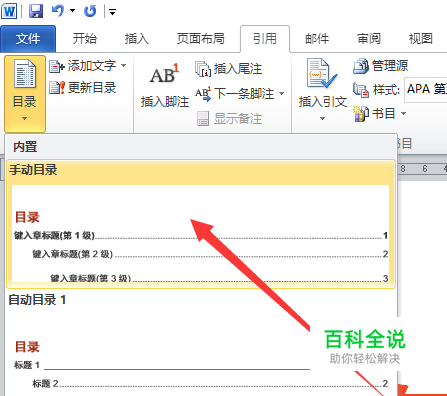This screenshot has width=447, height=396.
Task: Collapse the 目录 dropdown arrow
Action: click(24, 118)
